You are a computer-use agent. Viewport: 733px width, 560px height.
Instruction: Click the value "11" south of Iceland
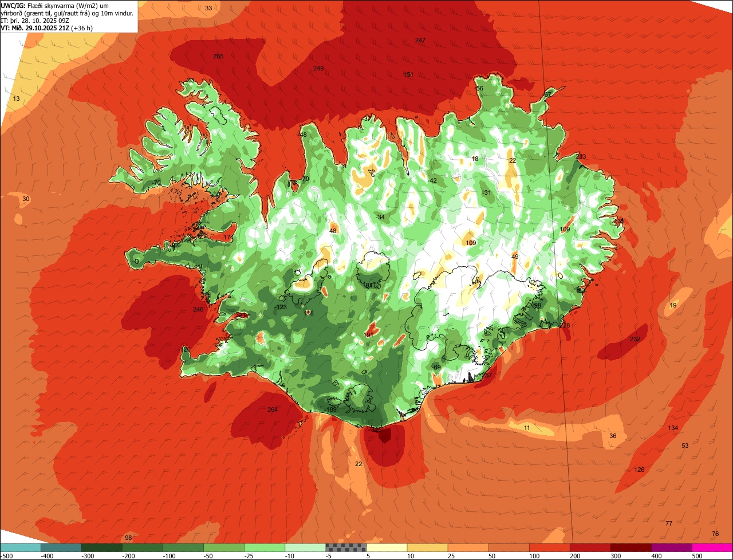[x=527, y=428]
